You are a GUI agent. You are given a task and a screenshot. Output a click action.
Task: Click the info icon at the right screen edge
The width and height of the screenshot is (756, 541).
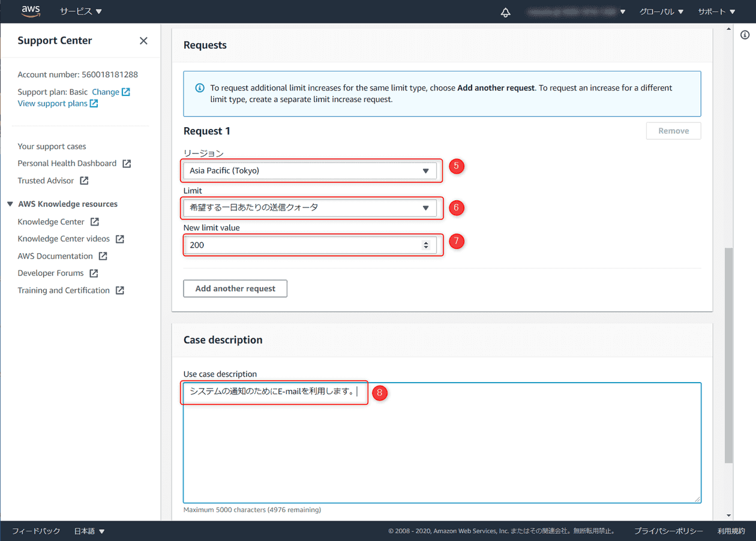pos(746,35)
